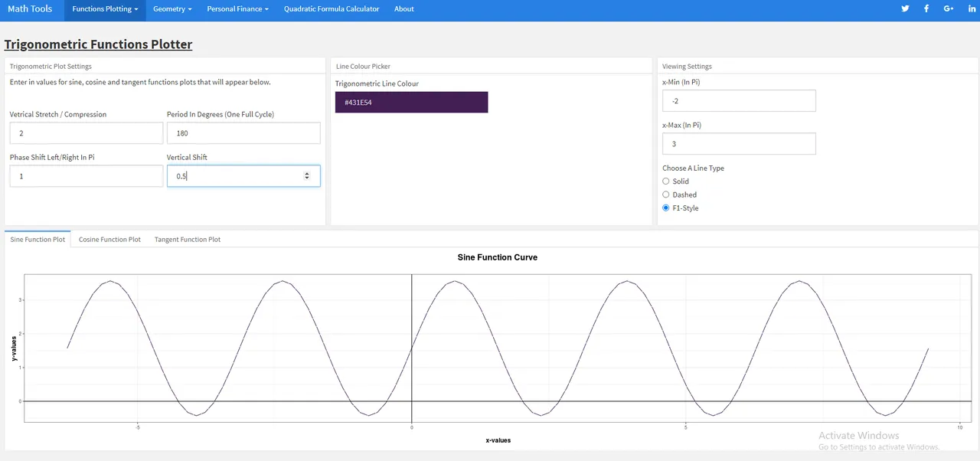Click the x-values axis label
The image size is (980, 461).
point(498,440)
